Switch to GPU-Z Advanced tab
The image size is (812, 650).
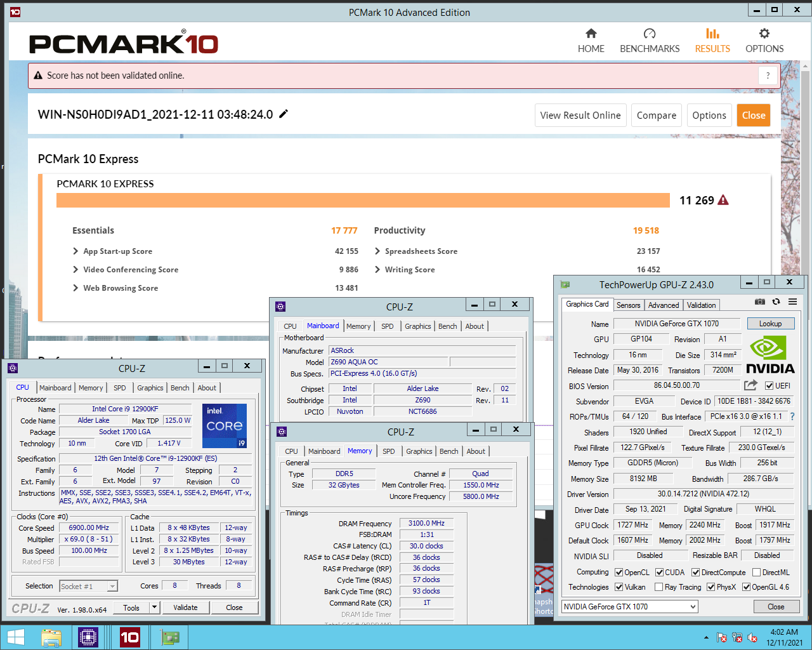tap(664, 305)
